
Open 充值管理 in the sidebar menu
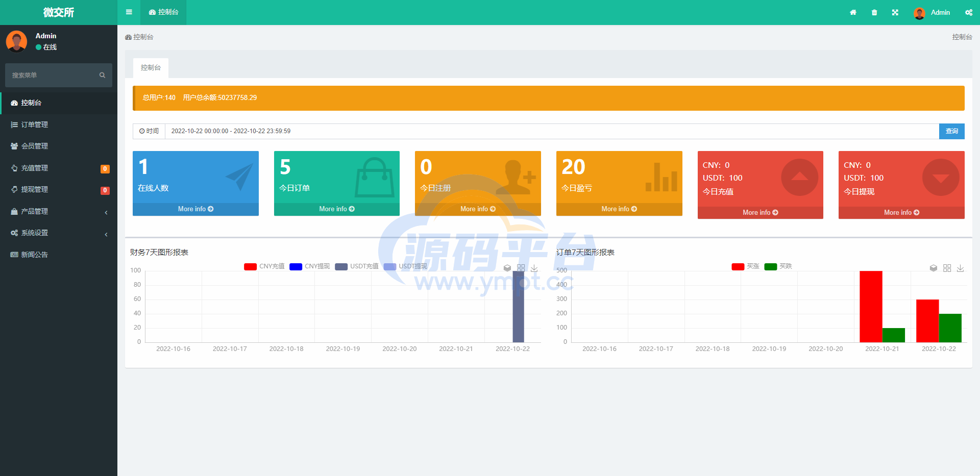(x=59, y=168)
